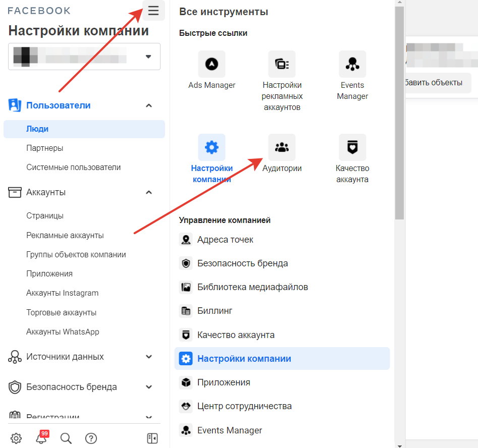
Task: Open Аккаунты WhatsApp
Action: click(x=63, y=331)
